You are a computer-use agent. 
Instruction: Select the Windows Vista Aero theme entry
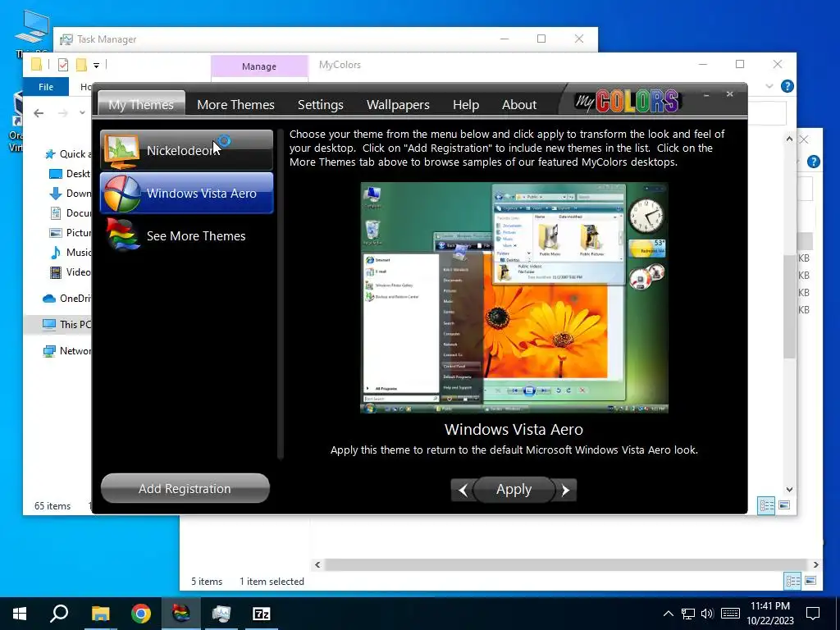tap(186, 193)
